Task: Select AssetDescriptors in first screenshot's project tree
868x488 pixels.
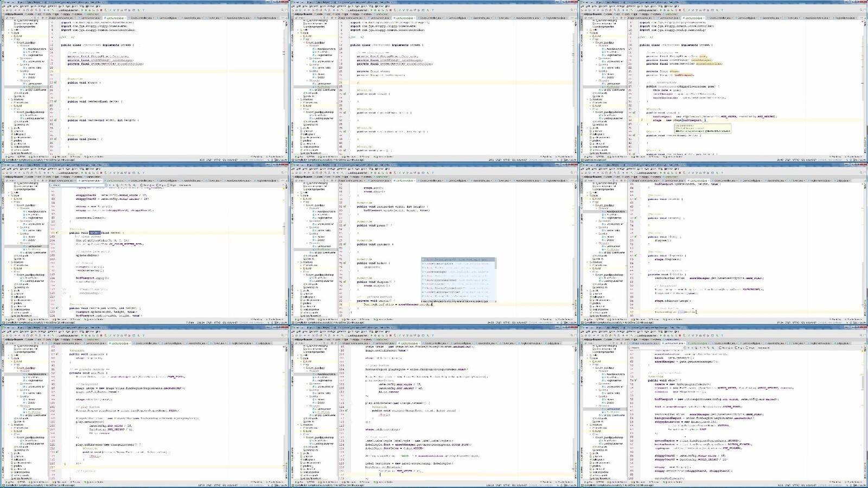Action: 36,49
